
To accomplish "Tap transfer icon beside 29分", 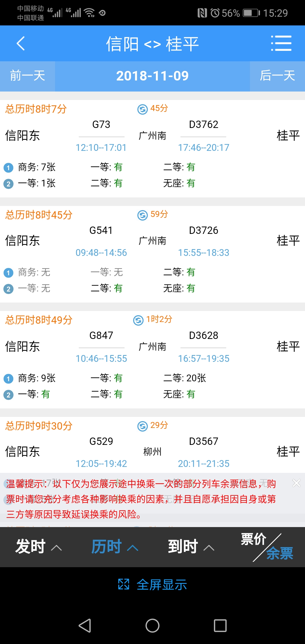I will [142, 426].
